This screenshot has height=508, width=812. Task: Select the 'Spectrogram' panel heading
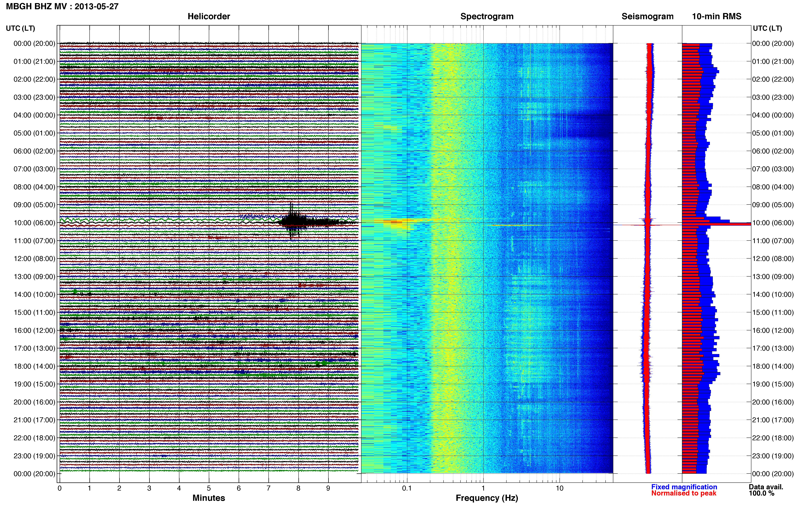pos(487,16)
